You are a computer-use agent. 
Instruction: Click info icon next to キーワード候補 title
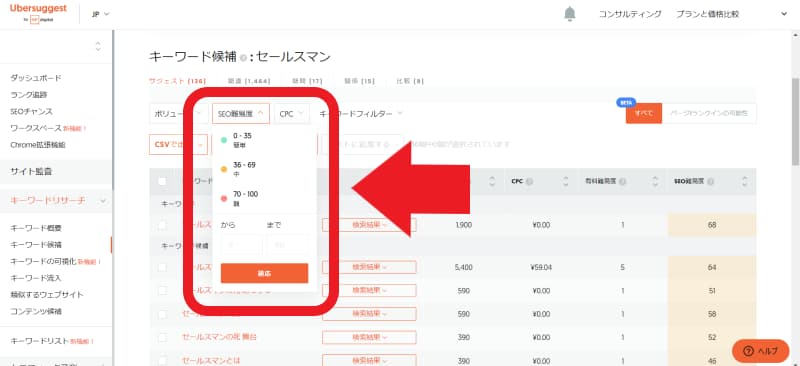point(243,58)
